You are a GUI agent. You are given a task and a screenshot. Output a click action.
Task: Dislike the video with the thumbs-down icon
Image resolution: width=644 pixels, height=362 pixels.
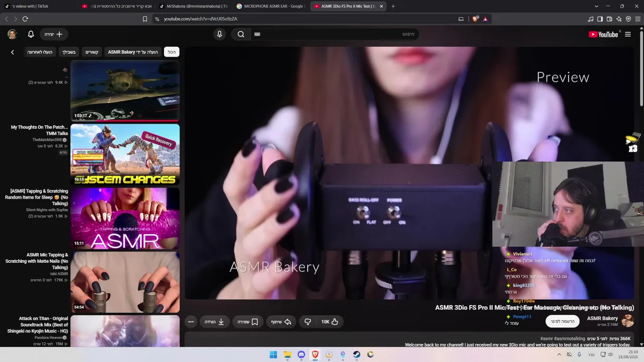pyautogui.click(x=307, y=322)
